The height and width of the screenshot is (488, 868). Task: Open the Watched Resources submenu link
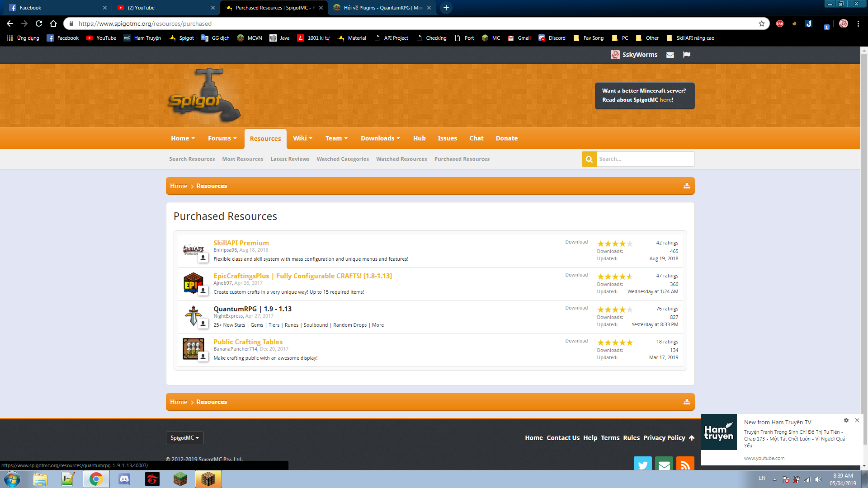tap(401, 159)
